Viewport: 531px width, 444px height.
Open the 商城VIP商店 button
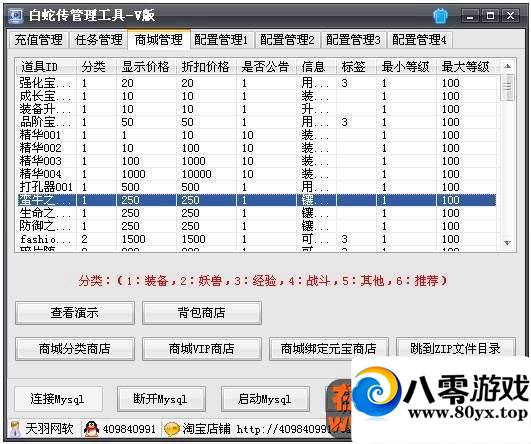coord(201,348)
